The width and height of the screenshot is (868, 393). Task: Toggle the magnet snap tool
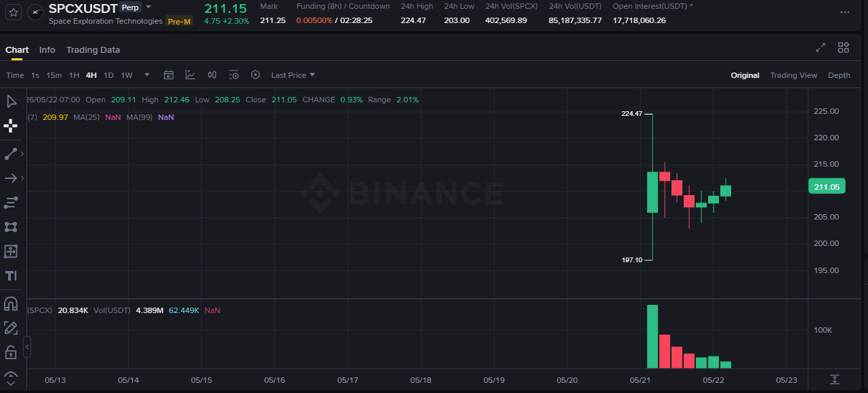coord(11,304)
